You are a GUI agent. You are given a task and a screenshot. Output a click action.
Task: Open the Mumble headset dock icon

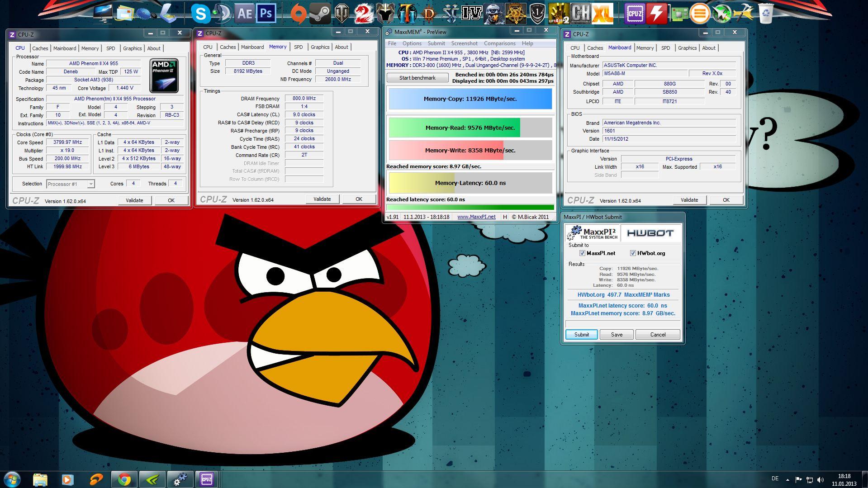point(222,14)
